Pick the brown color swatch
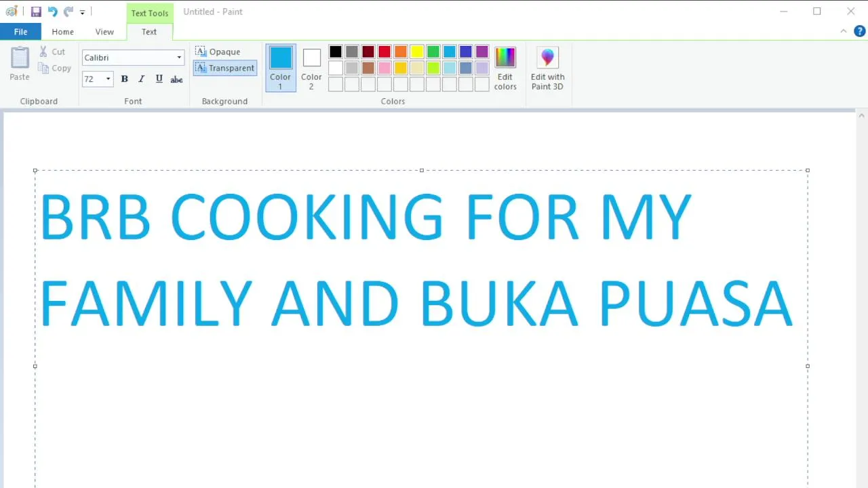 368,68
